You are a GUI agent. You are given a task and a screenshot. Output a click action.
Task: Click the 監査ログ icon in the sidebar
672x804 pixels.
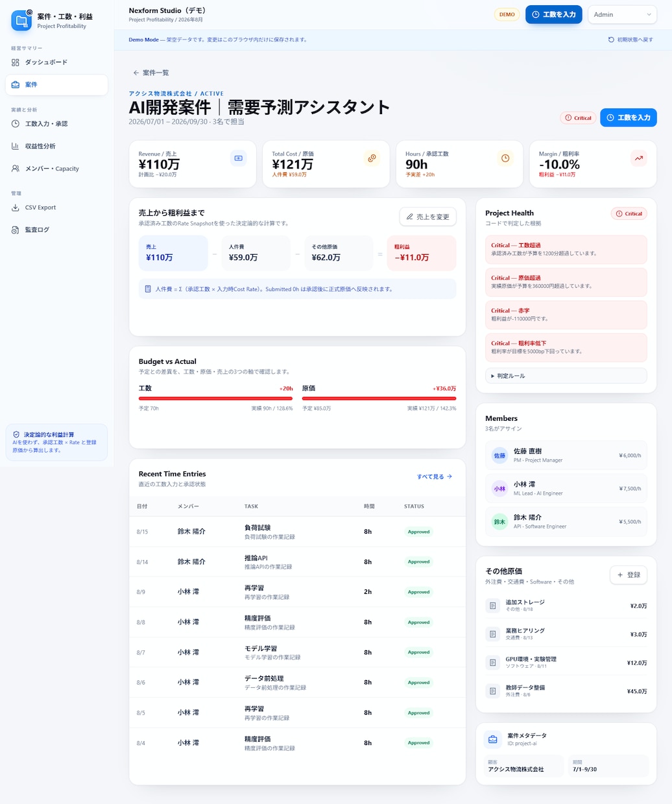point(16,230)
